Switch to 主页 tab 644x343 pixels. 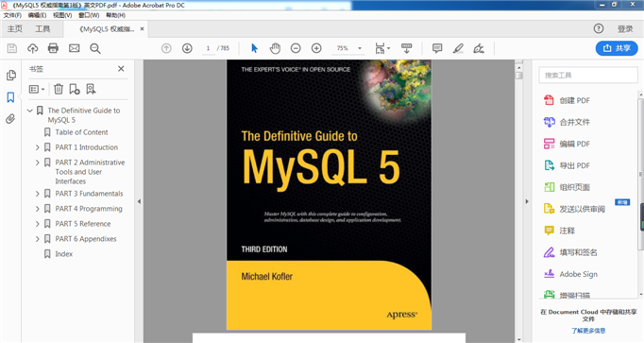click(x=15, y=28)
